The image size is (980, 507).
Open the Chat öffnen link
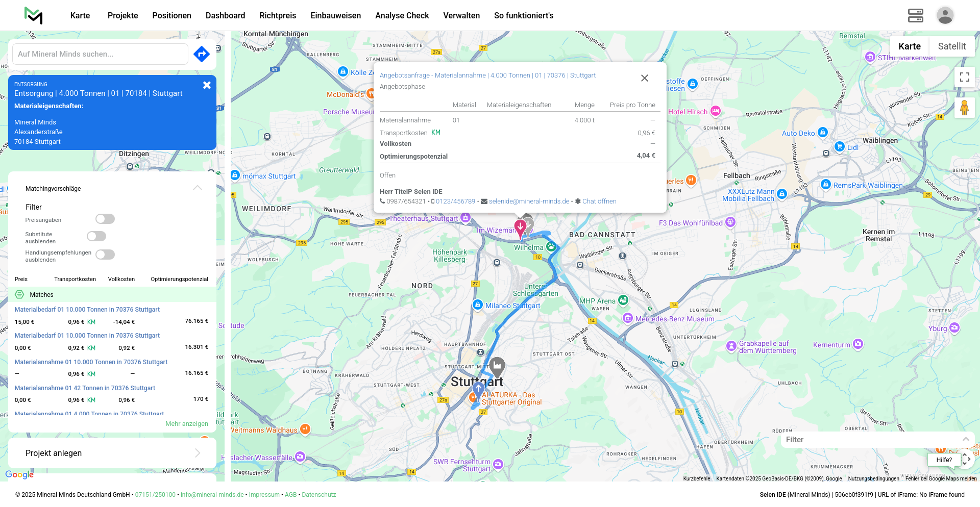pos(599,201)
